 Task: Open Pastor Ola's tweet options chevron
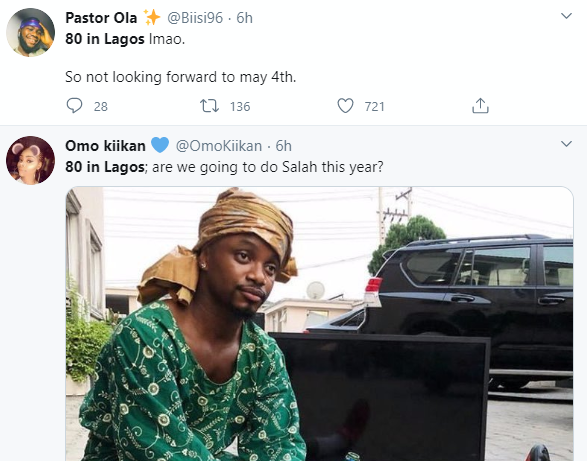coord(566,16)
